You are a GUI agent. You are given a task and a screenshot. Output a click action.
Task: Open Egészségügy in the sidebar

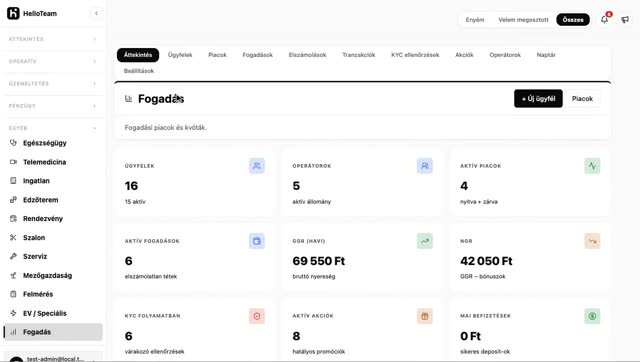pos(53,143)
